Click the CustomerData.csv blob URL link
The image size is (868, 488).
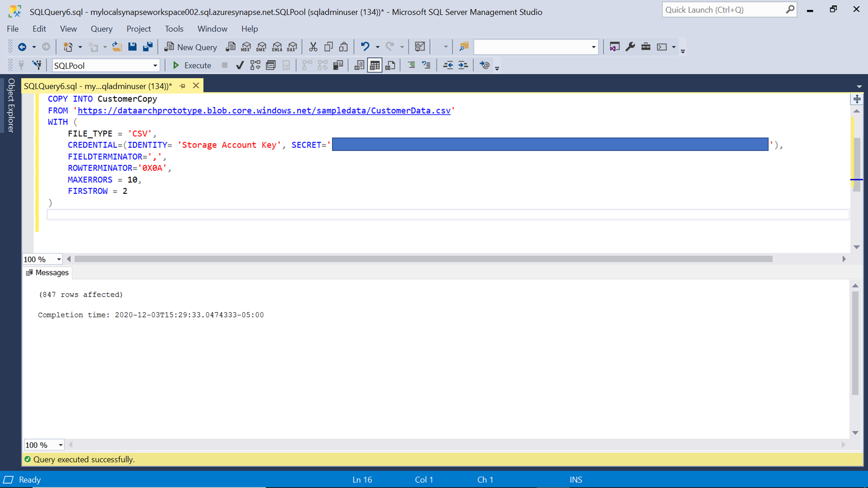tap(264, 111)
